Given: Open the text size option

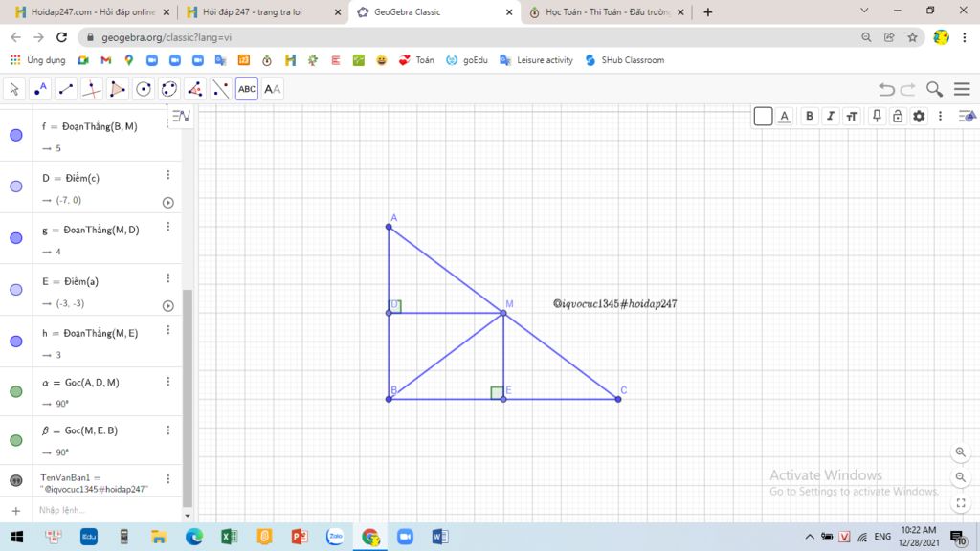Looking at the screenshot, I should (x=852, y=116).
